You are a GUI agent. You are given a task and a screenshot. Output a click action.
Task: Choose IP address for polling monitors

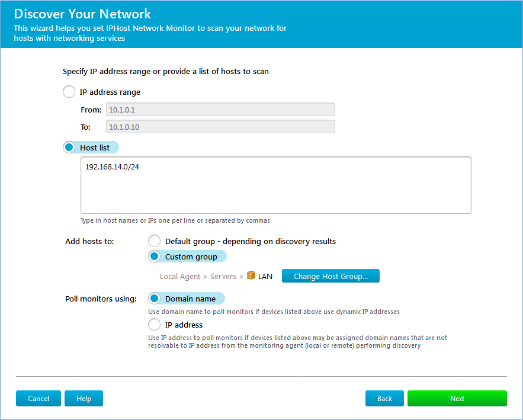(x=155, y=325)
